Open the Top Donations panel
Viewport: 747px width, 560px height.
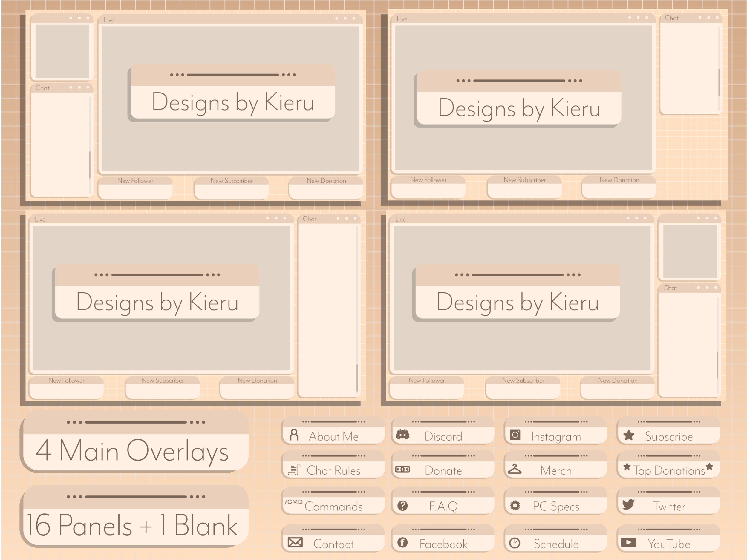(x=668, y=470)
